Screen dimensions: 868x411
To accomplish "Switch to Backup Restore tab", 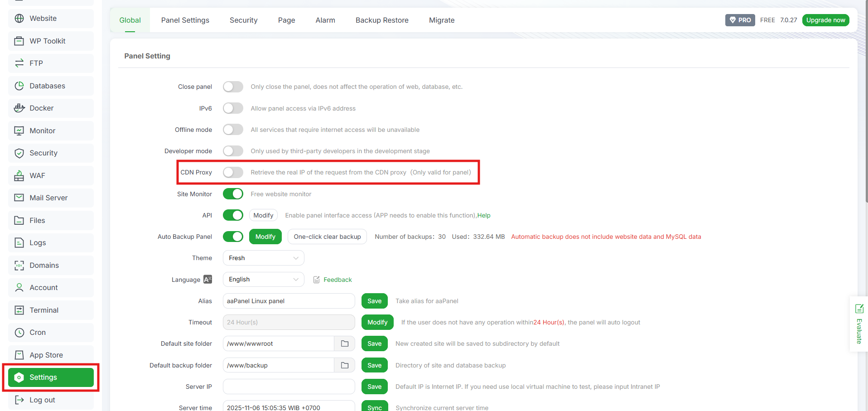I will (382, 20).
